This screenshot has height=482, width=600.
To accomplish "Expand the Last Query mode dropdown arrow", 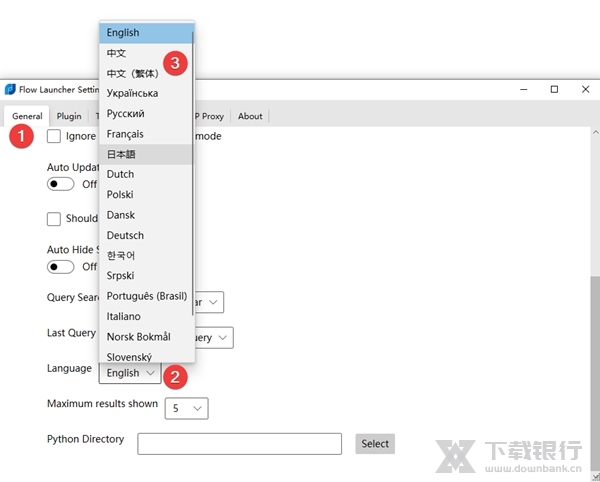I will (223, 338).
